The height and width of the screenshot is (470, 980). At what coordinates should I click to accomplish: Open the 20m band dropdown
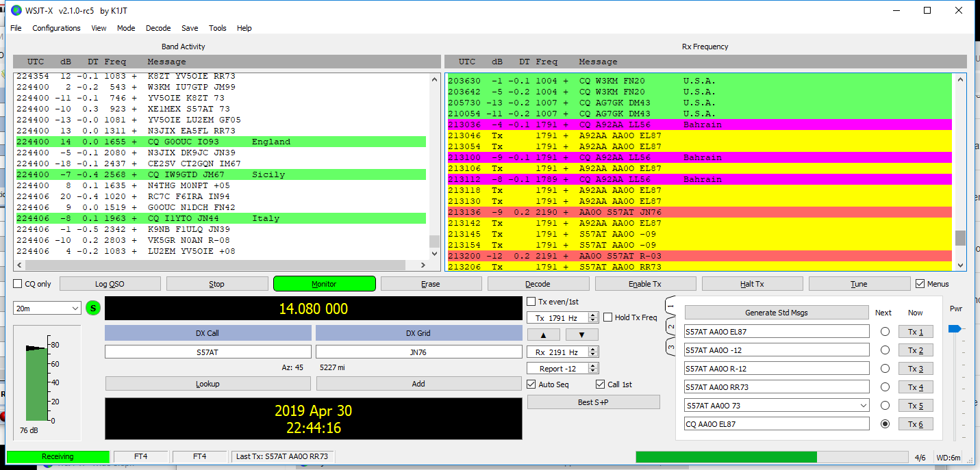[x=47, y=309]
